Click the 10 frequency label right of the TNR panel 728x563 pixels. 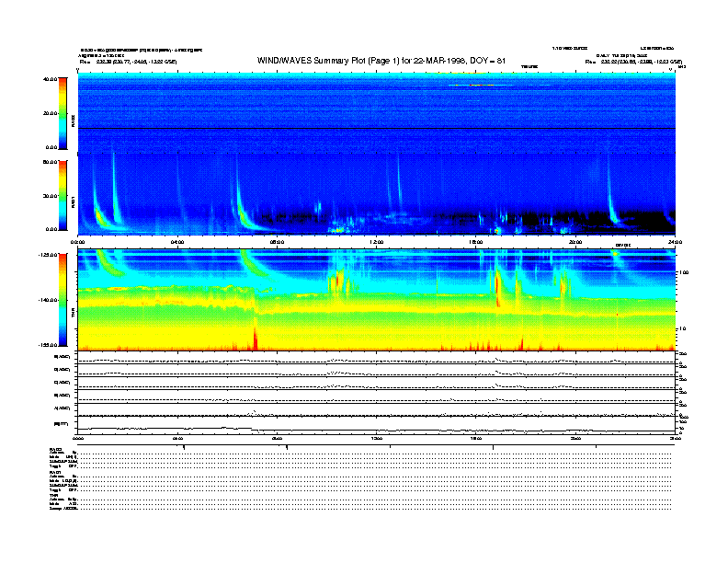(x=682, y=329)
